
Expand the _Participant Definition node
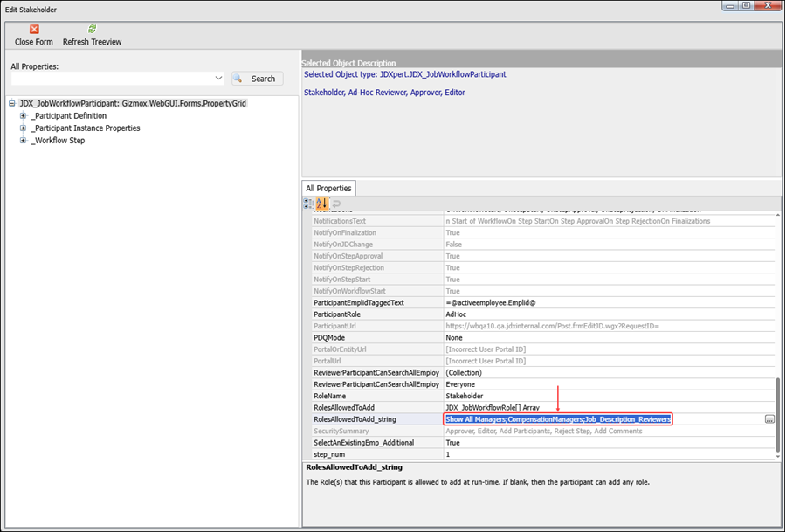pyautogui.click(x=24, y=115)
